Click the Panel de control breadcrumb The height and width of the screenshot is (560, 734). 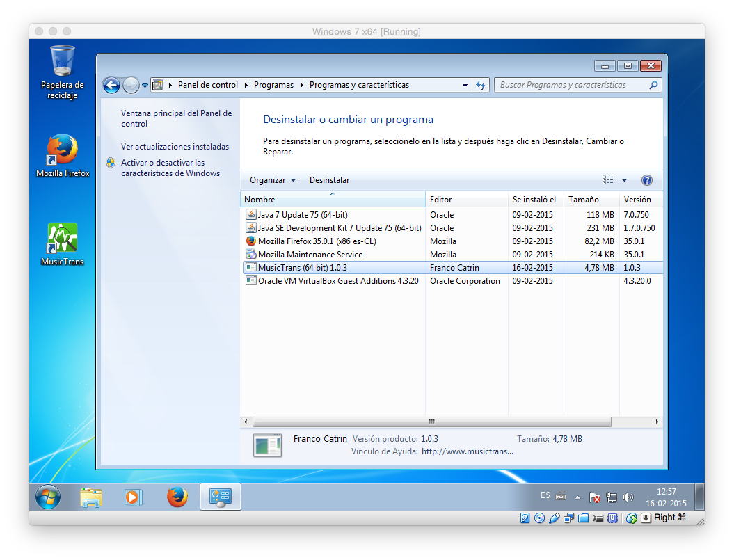click(x=208, y=85)
